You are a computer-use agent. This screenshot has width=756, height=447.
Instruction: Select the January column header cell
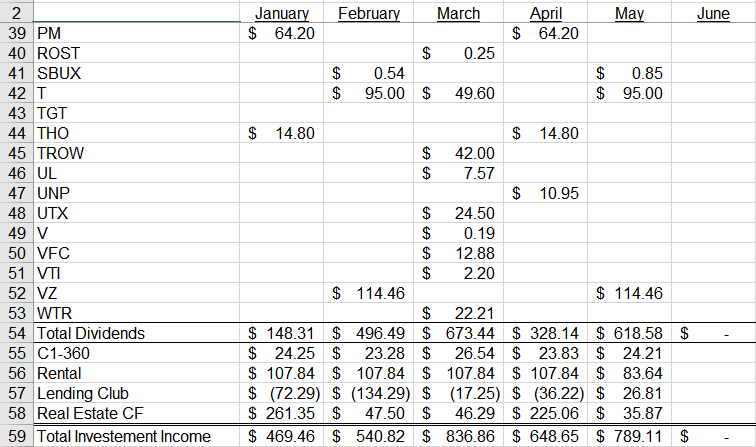click(x=282, y=13)
